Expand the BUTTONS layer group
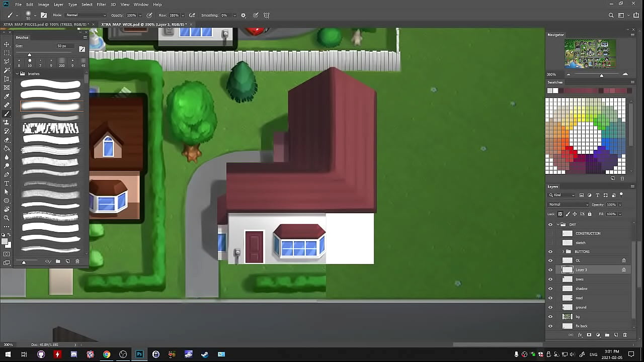This screenshot has height=362, width=644. [x=563, y=251]
